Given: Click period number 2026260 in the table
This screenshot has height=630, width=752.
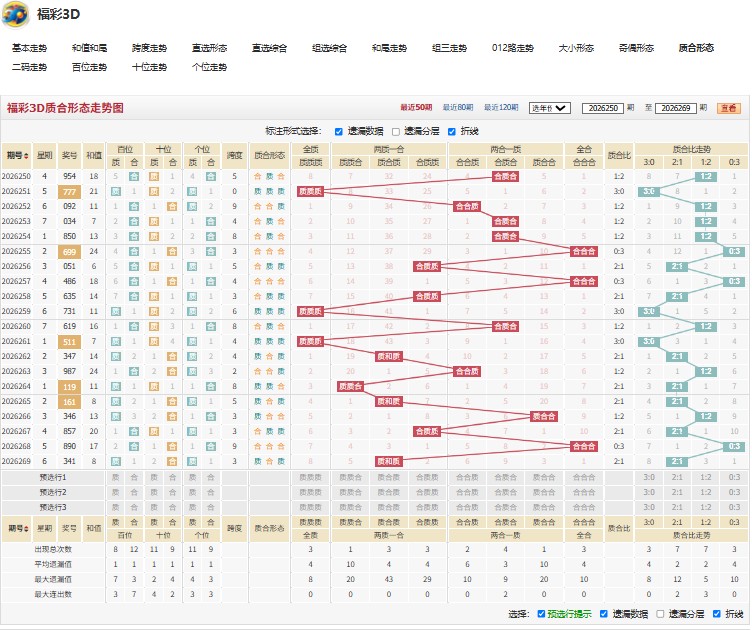Looking at the screenshot, I should (16, 327).
